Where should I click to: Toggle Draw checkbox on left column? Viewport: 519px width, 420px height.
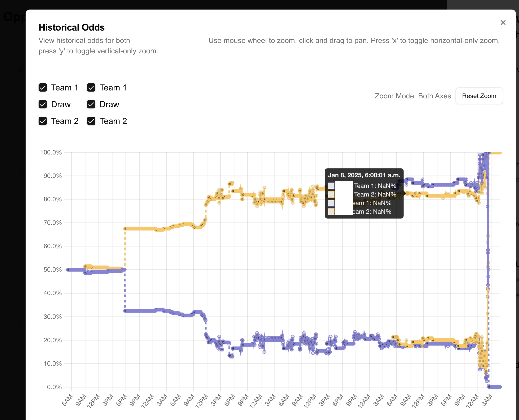tap(43, 104)
